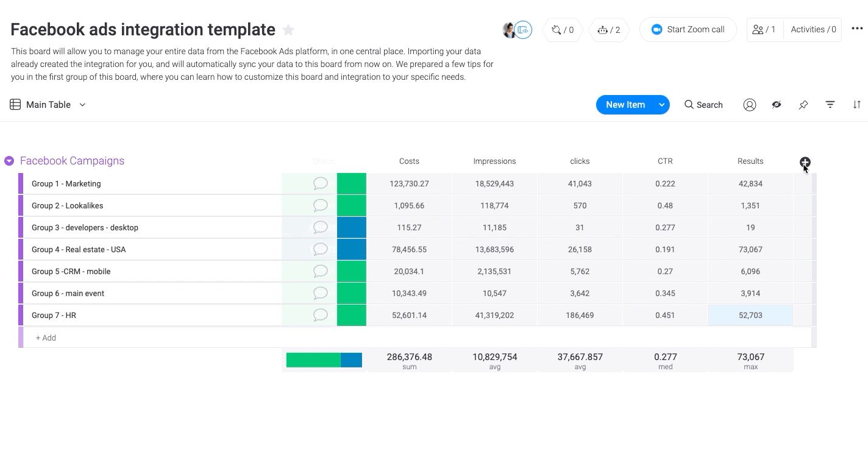
Task: Open the New Item dropdown arrow
Action: point(661,105)
